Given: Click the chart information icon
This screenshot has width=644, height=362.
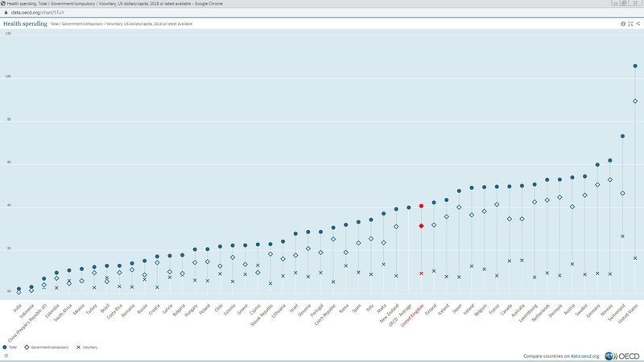Looking at the screenshot, I should (623, 24).
